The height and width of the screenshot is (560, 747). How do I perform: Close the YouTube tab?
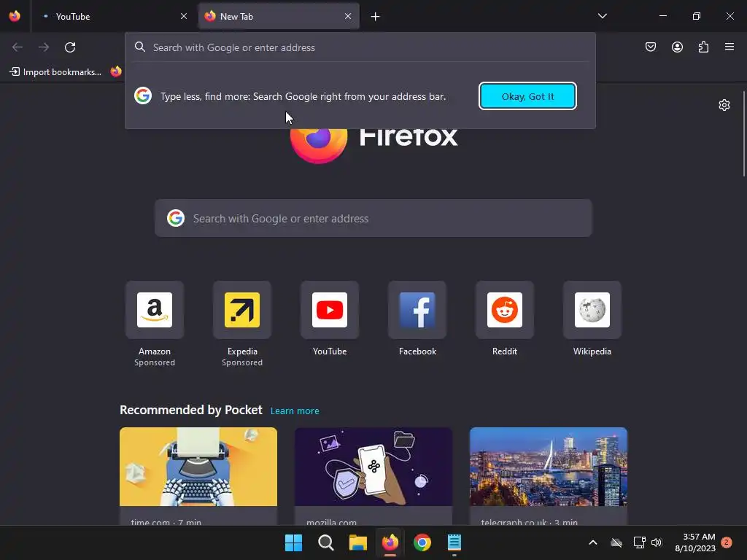(184, 16)
